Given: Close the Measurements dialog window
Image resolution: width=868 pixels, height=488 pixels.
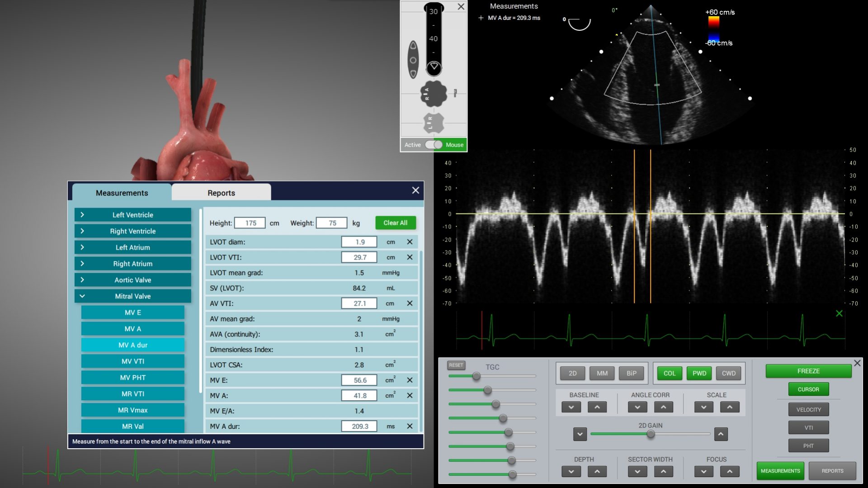Looking at the screenshot, I should coord(415,190).
